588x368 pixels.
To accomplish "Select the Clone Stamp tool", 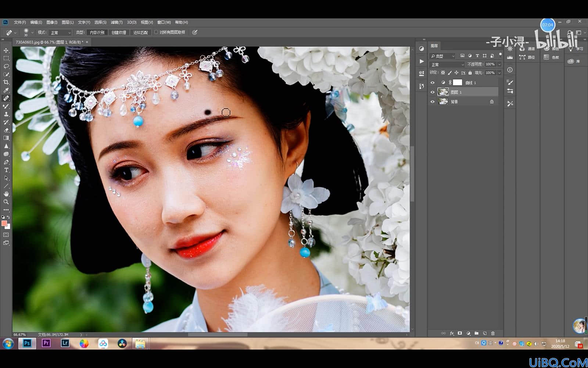I will click(6, 114).
